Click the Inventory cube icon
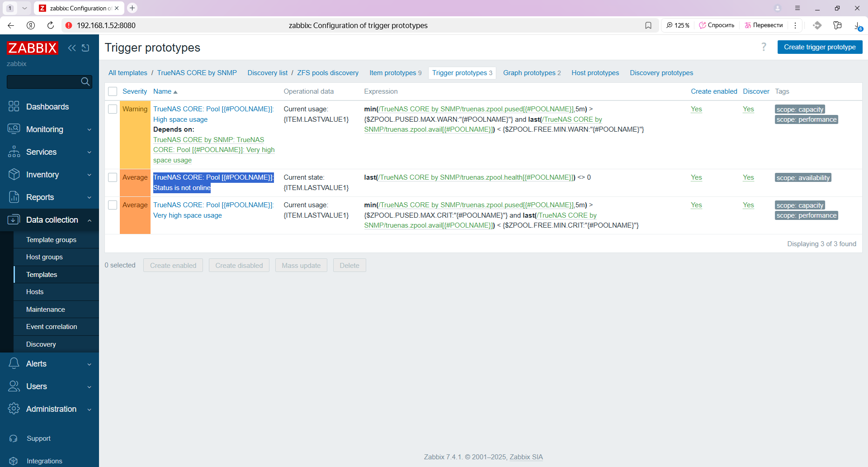This screenshot has height=467, width=868. 14,174
